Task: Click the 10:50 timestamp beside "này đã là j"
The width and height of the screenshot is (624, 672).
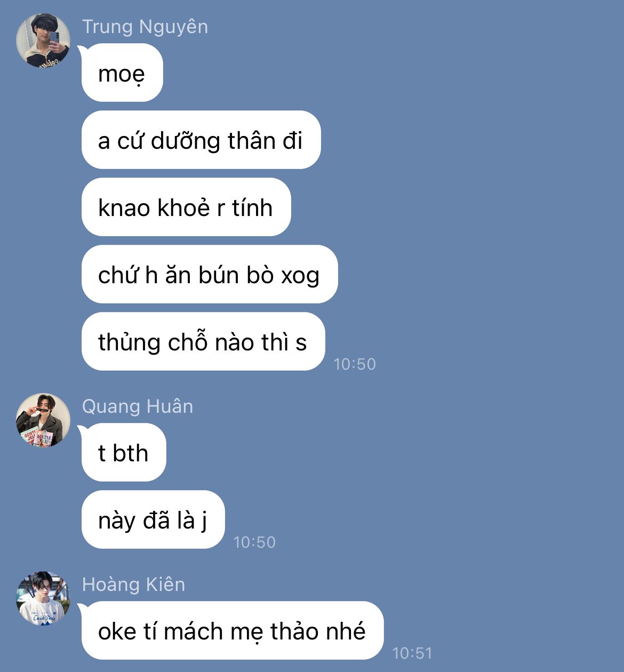Action: click(254, 542)
